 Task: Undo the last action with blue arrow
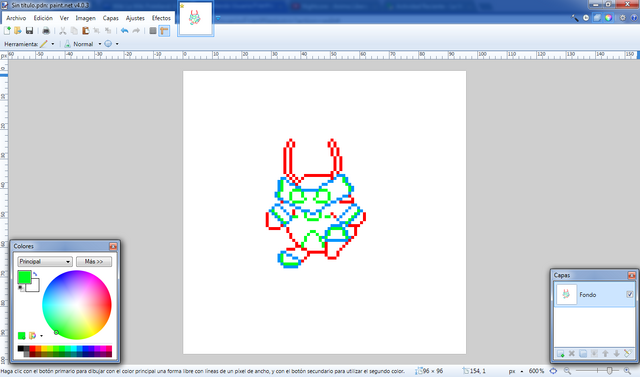124,31
